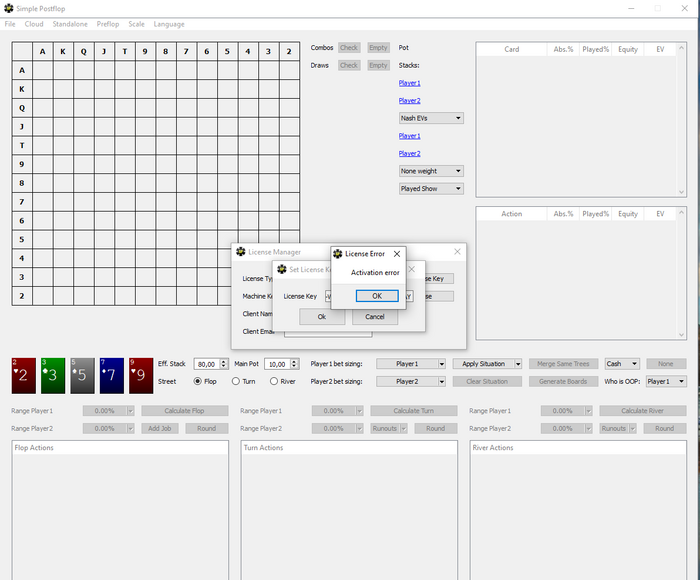Expand the Apply Situation dropdown arrow

coord(518,364)
